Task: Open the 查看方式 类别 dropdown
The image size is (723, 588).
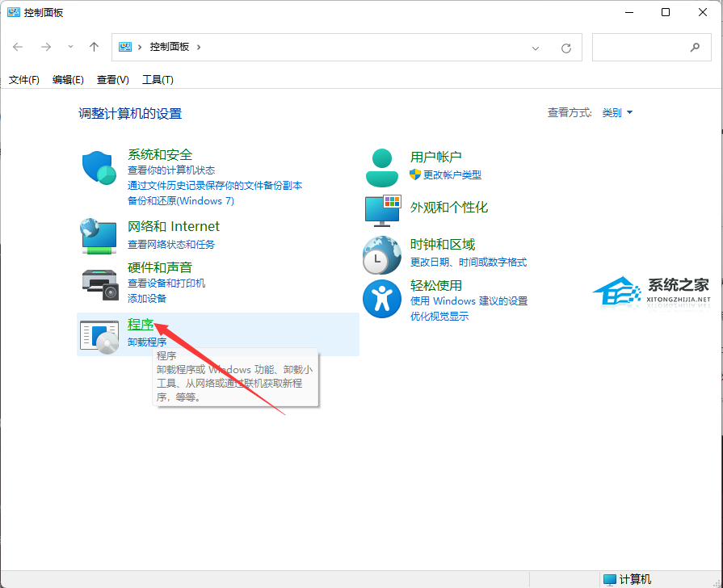Action: 617,113
